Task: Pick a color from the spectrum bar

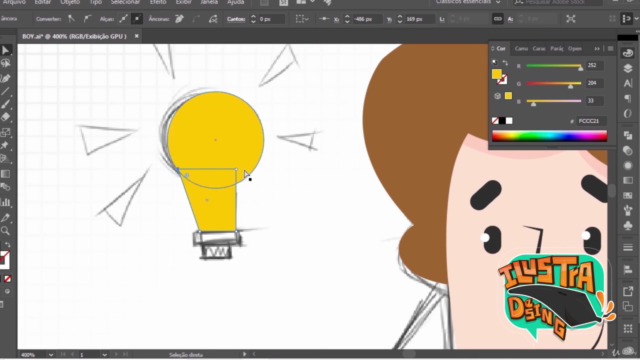Action: tap(549, 136)
